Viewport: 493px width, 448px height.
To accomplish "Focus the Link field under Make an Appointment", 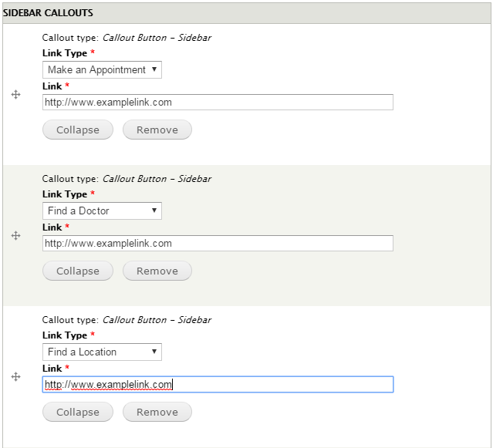I will point(218,102).
